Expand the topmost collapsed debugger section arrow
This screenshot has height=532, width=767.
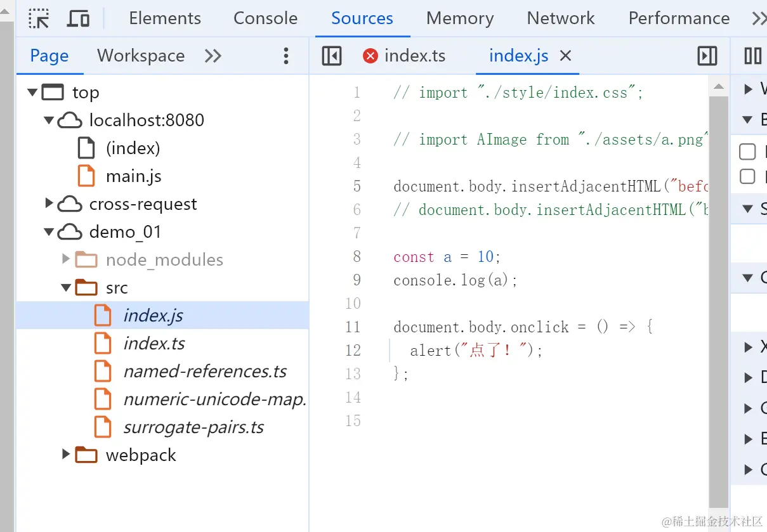749,89
